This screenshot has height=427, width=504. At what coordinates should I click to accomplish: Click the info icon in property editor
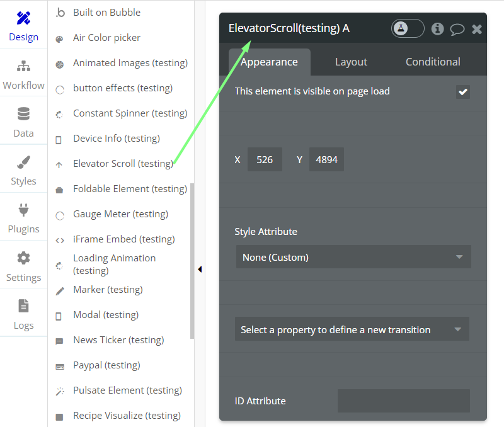tap(437, 29)
